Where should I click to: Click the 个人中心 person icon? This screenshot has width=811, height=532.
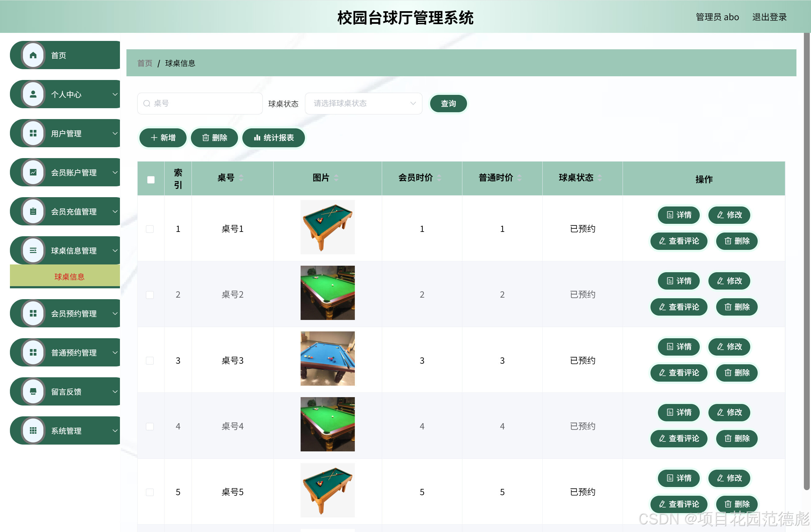[x=33, y=94]
